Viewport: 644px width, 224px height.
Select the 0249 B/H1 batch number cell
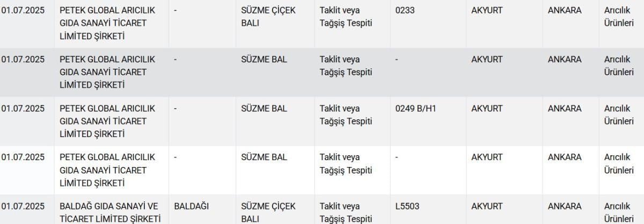tap(415, 109)
